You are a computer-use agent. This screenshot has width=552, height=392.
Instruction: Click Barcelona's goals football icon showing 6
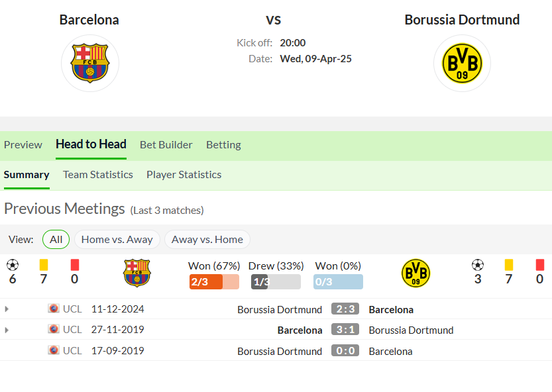click(x=13, y=265)
